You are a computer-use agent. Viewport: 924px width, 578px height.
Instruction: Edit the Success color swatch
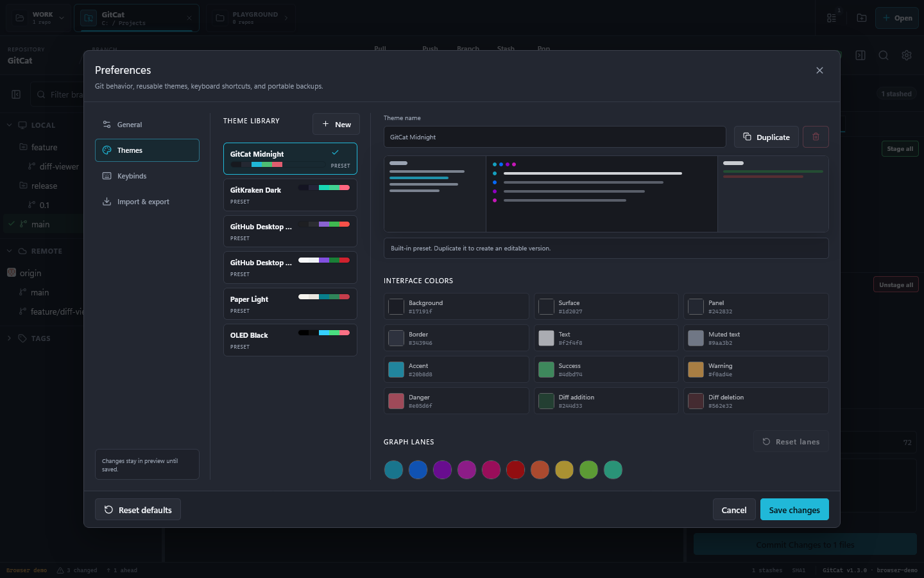(546, 370)
